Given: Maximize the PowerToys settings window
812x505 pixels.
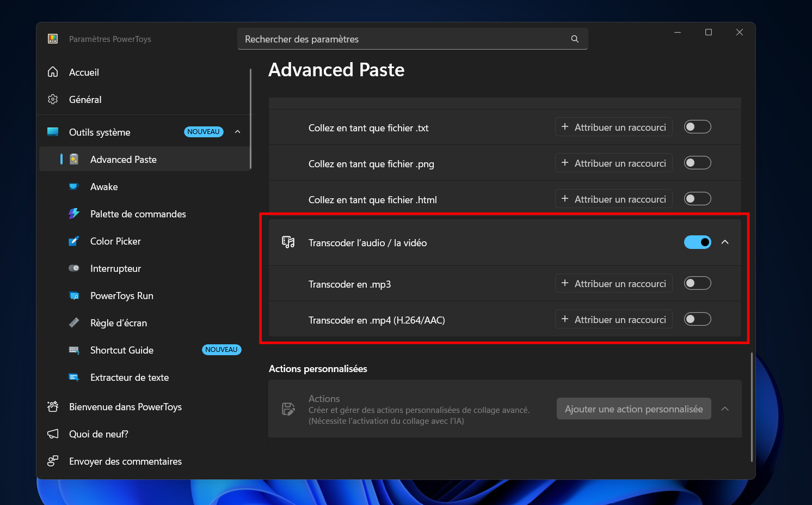Looking at the screenshot, I should coord(709,32).
